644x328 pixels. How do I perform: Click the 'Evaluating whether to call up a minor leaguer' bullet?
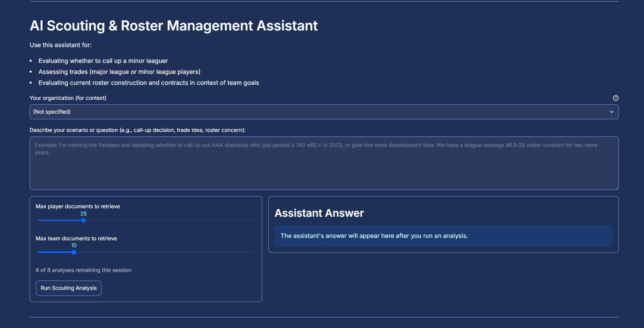point(103,61)
